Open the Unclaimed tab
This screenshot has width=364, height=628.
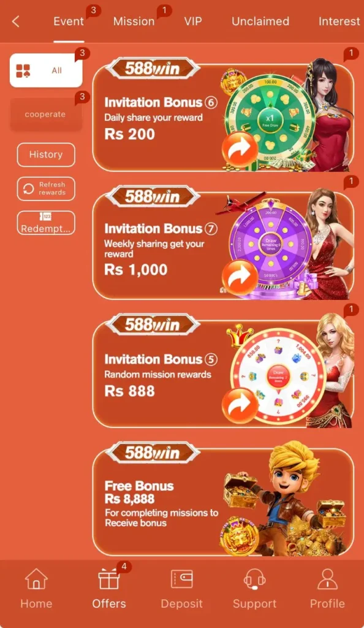pyautogui.click(x=260, y=21)
